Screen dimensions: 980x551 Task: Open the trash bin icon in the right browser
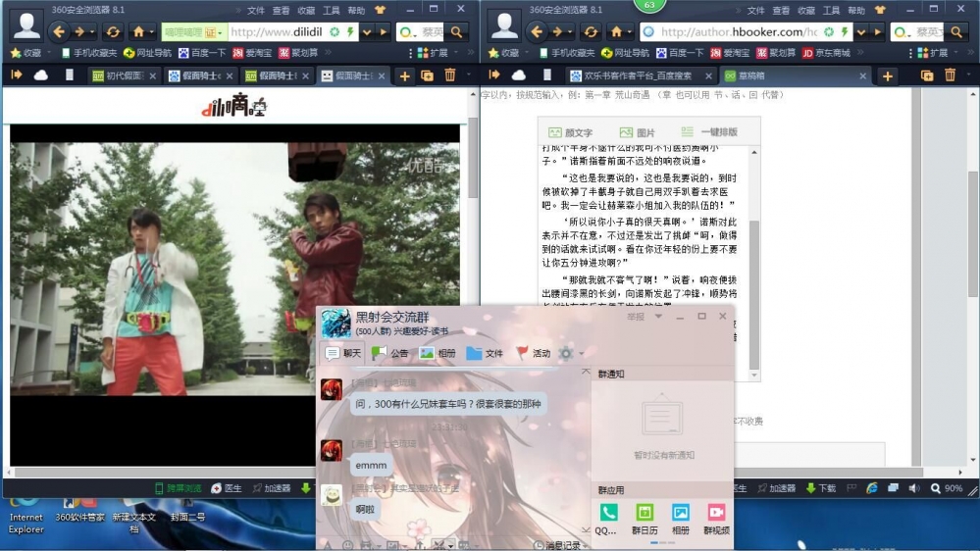tap(950, 75)
